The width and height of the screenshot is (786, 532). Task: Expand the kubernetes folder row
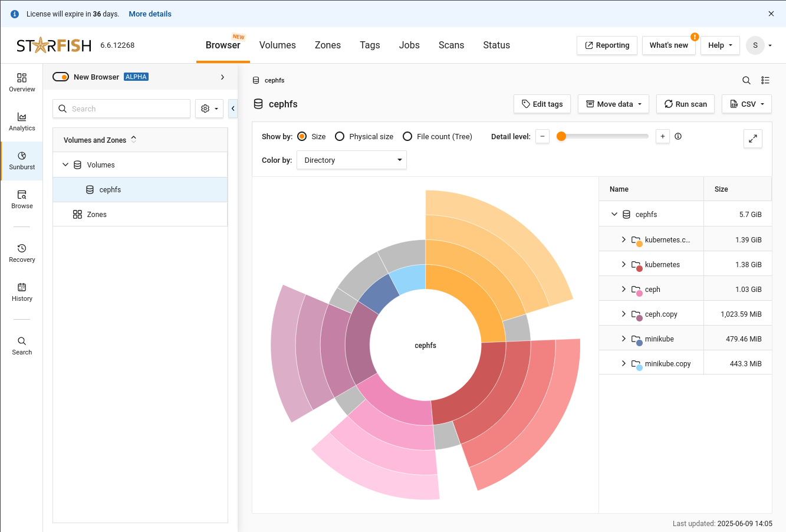[x=624, y=264]
